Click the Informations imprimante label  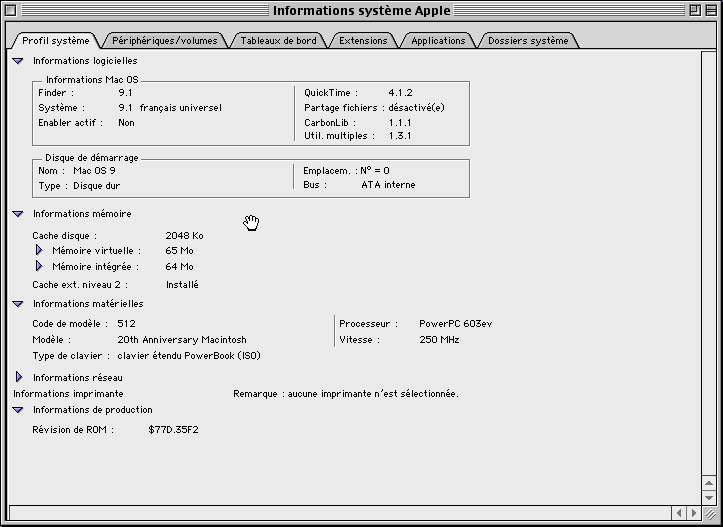click(x=68, y=394)
